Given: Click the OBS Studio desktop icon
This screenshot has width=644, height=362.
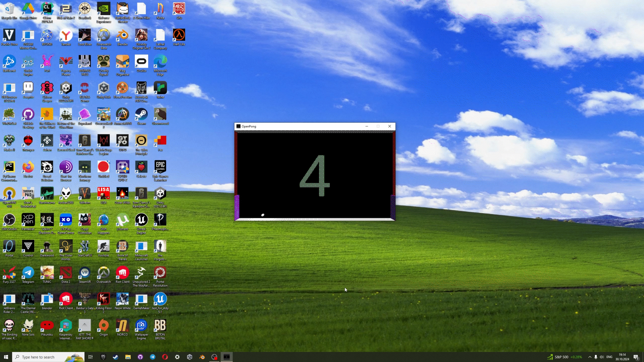Looking at the screenshot, I should coord(9,221).
